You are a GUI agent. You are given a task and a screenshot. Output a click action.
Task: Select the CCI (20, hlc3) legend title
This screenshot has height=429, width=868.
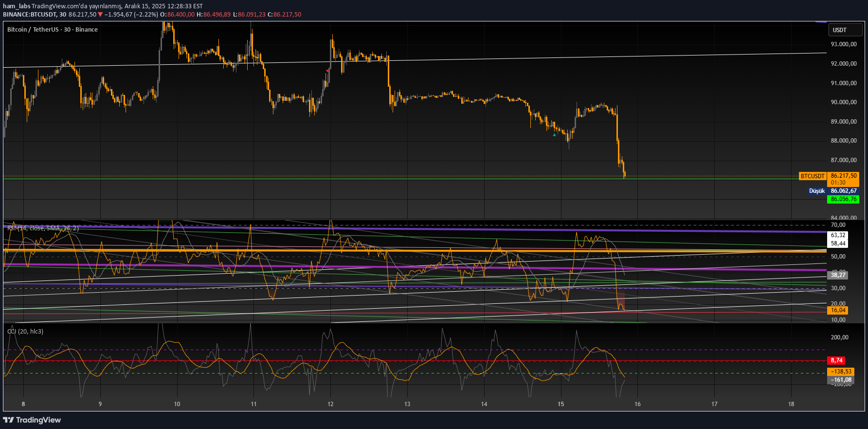click(25, 332)
